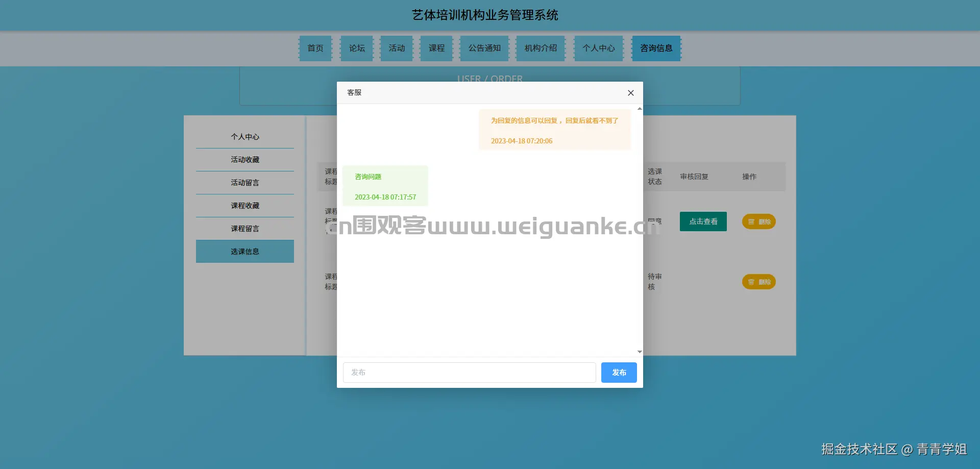Click the 审核回复 column header
This screenshot has height=469, width=980.
[x=694, y=177]
